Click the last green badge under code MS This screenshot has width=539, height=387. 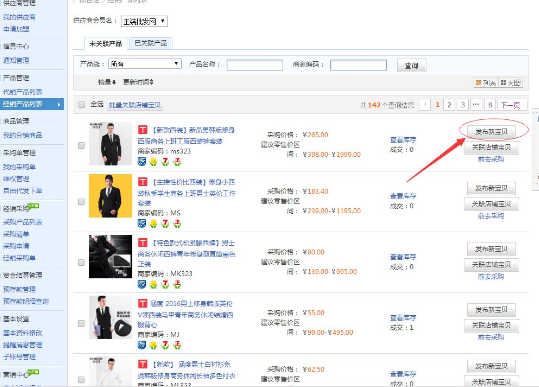[177, 223]
